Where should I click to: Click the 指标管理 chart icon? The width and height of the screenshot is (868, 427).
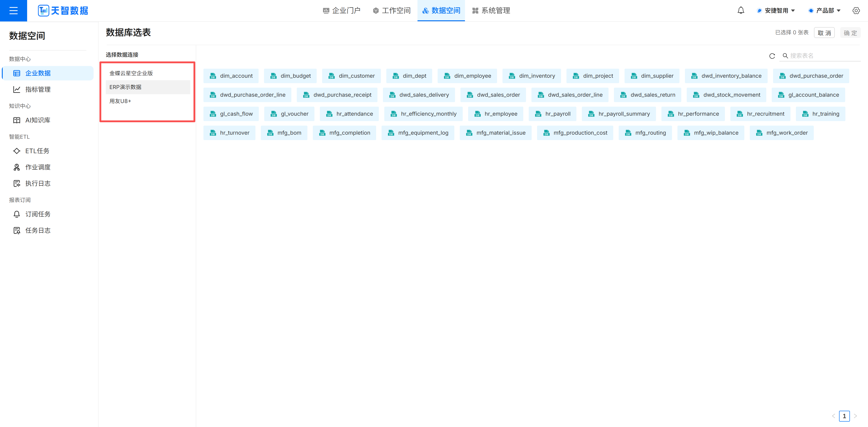pyautogui.click(x=17, y=89)
